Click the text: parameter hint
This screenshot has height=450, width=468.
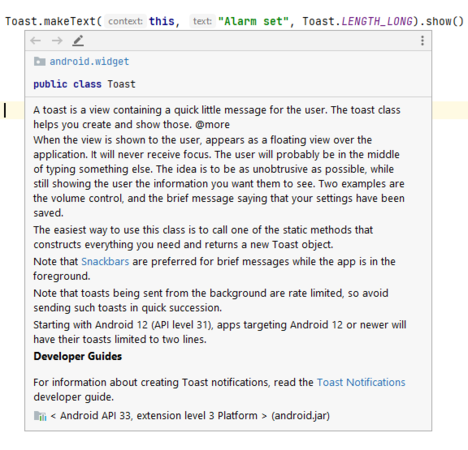202,21
